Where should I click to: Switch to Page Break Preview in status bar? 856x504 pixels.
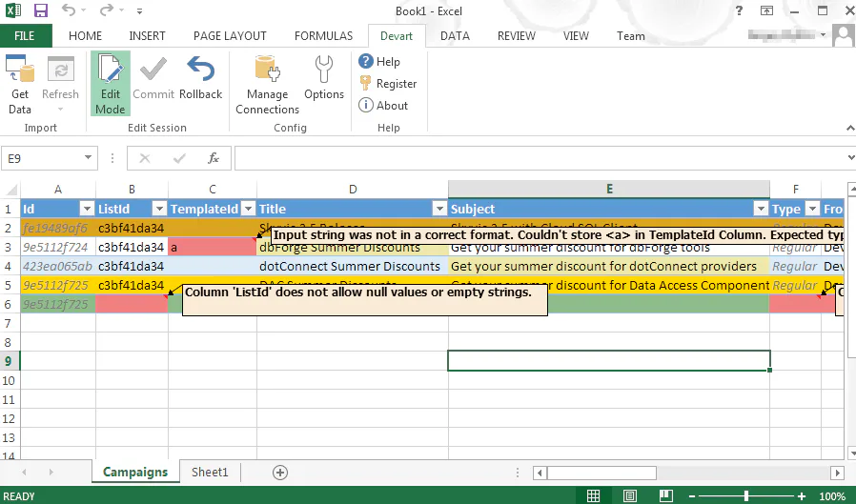[x=666, y=495]
